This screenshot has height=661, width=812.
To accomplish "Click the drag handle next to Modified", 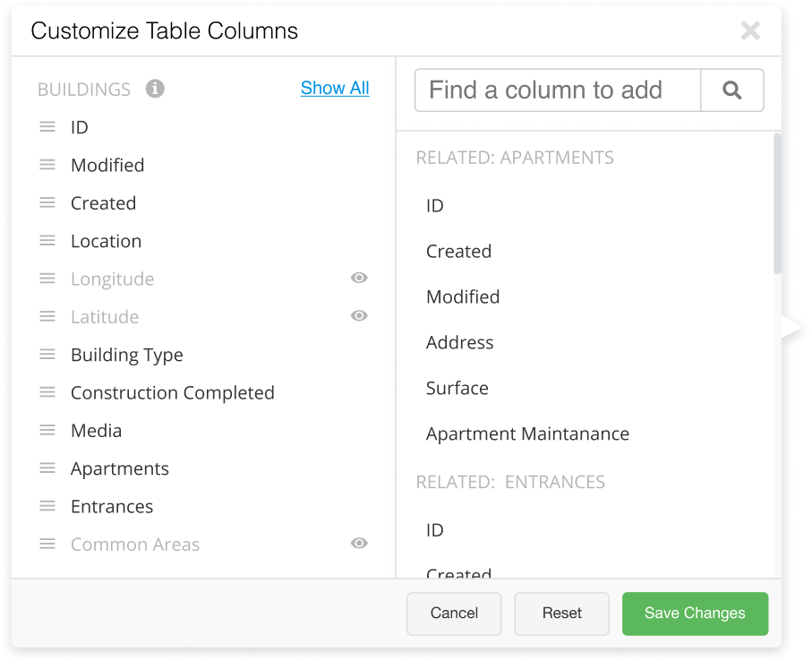I will (47, 164).
